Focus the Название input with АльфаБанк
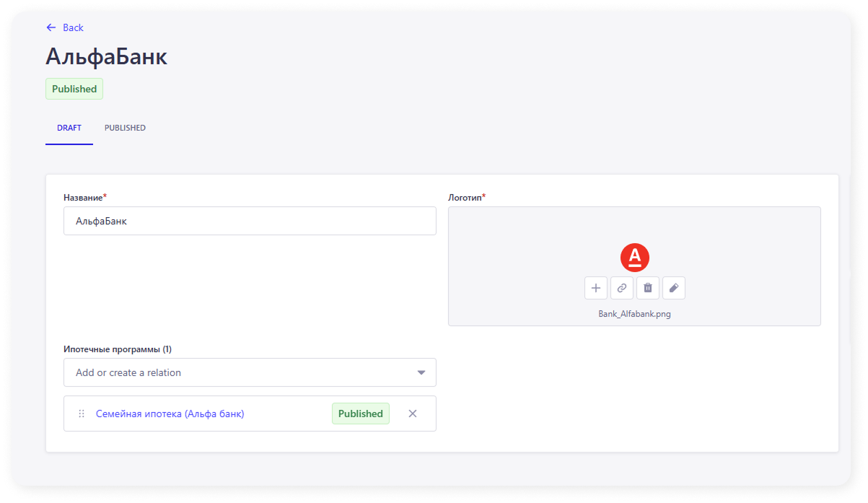 [250, 222]
